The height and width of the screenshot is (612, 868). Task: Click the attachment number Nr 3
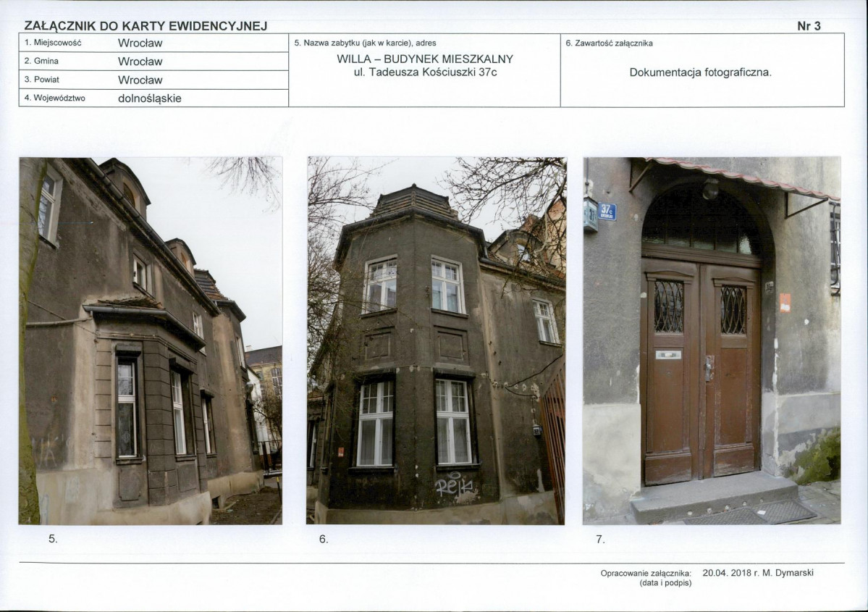(x=809, y=26)
